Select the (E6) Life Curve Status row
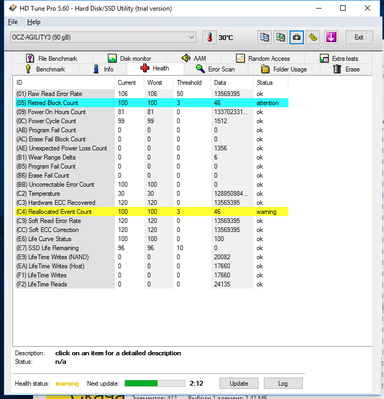Image resolution: width=384 pixels, height=399 pixels. point(152,239)
